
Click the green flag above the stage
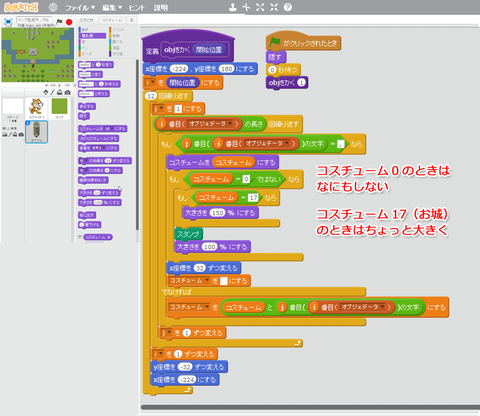(59, 22)
